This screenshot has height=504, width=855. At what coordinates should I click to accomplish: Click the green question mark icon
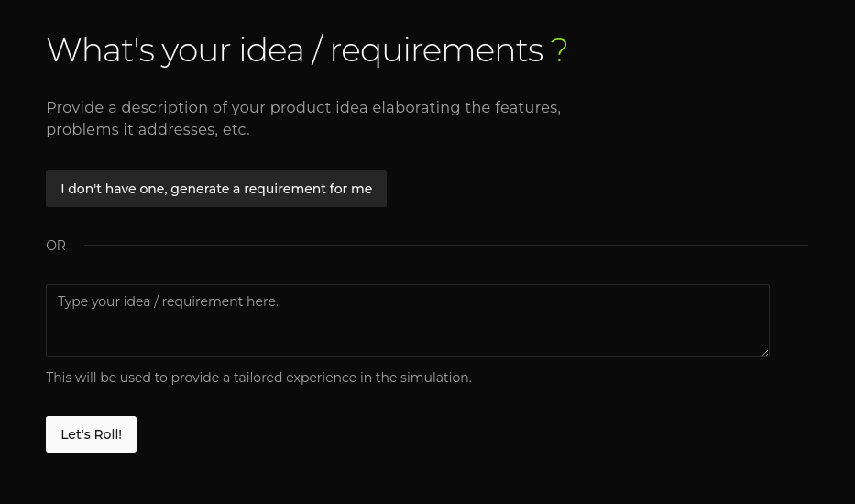[559, 50]
